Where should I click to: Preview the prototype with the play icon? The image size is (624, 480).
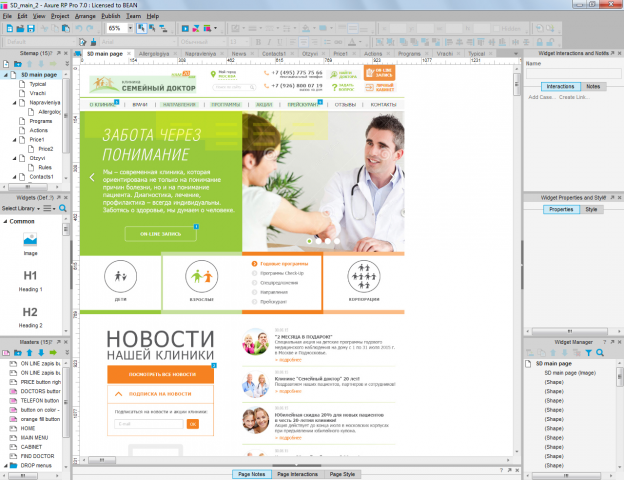click(185, 28)
